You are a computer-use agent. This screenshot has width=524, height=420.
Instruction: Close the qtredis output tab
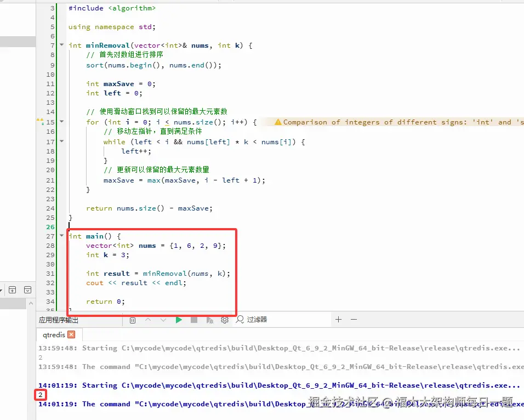pyautogui.click(x=71, y=334)
